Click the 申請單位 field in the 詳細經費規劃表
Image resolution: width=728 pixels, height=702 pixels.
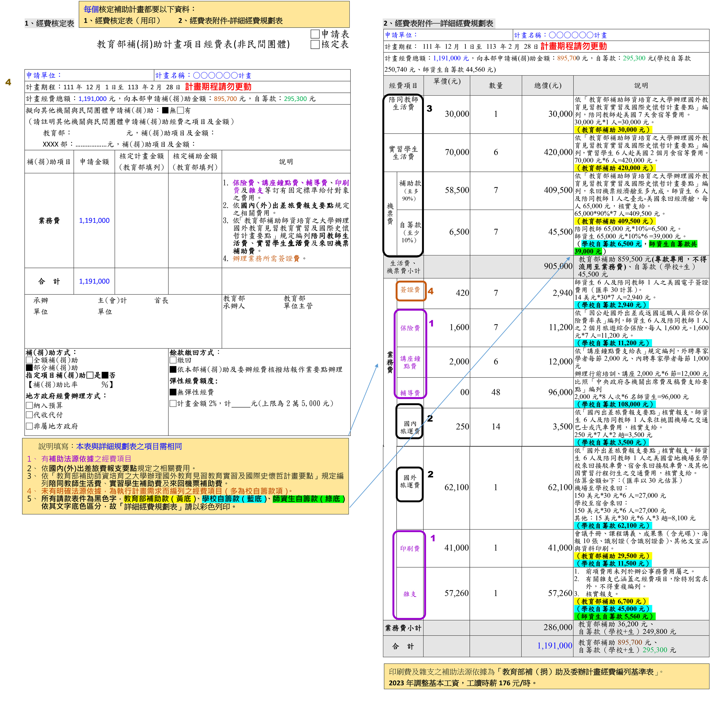[448, 35]
